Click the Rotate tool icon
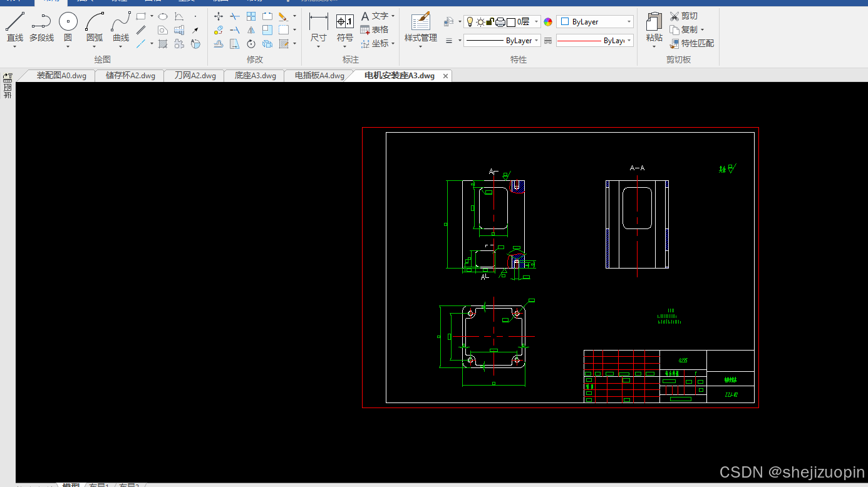This screenshot has height=487, width=868. pos(251,44)
